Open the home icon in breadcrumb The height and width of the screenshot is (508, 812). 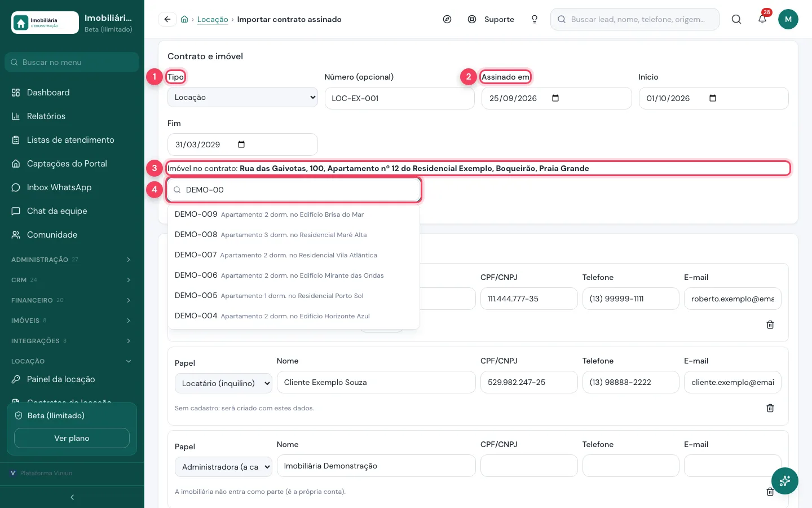[x=184, y=19]
